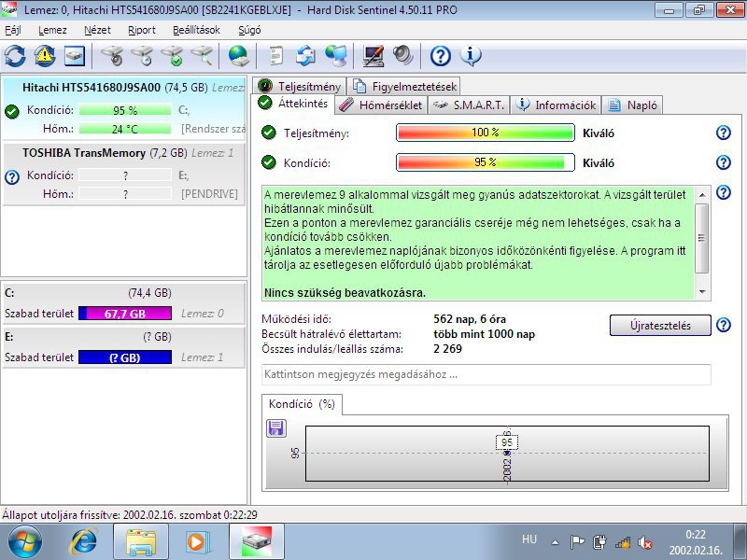Open the Lemez menu
Viewport: 747px width, 560px height.
click(x=52, y=30)
